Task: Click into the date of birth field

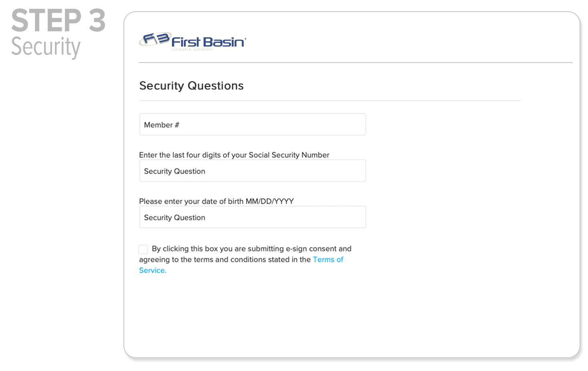Action: (x=253, y=217)
